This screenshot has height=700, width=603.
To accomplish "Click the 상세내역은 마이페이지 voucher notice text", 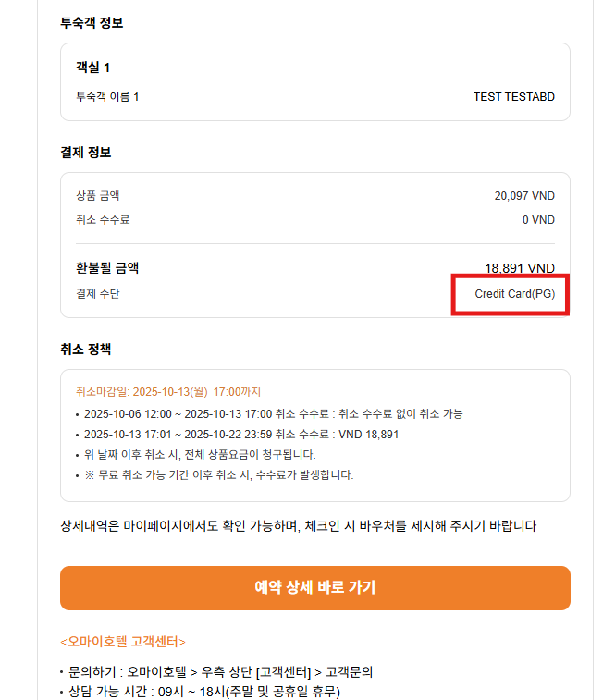I will click(x=298, y=526).
